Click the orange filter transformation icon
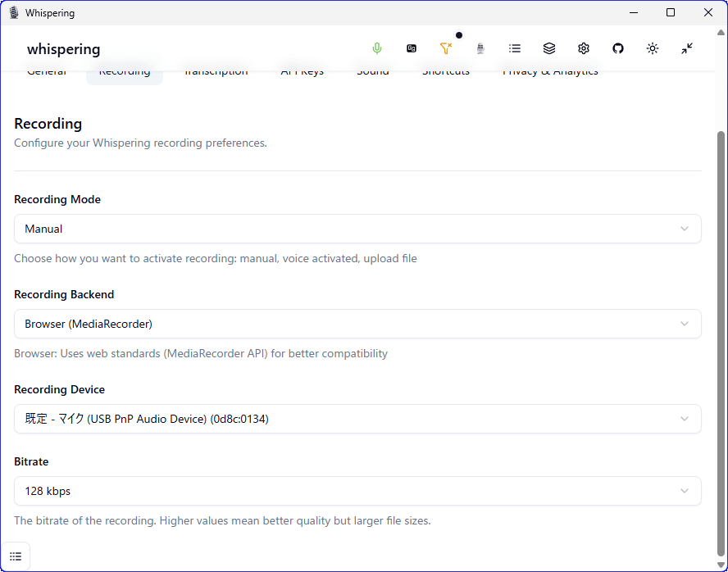 click(x=446, y=48)
